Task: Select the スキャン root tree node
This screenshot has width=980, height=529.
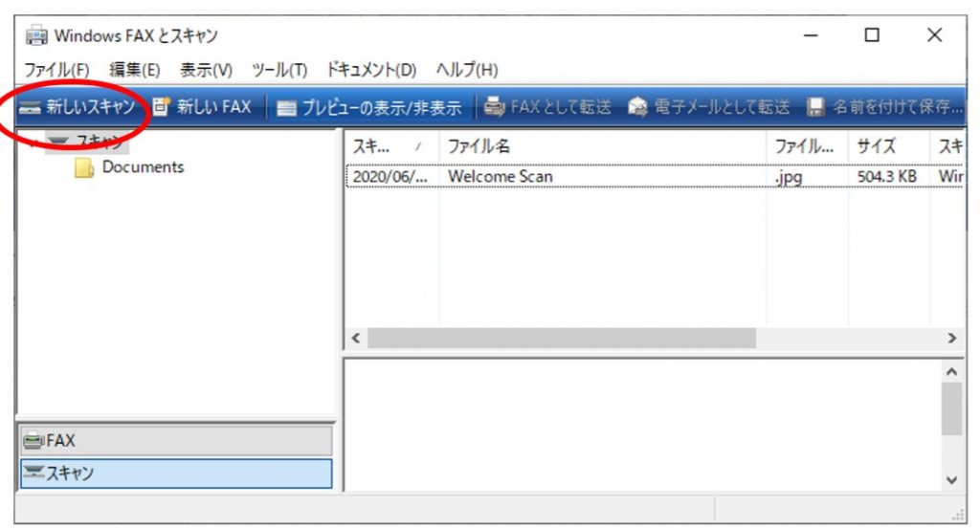Action: pos(87,143)
